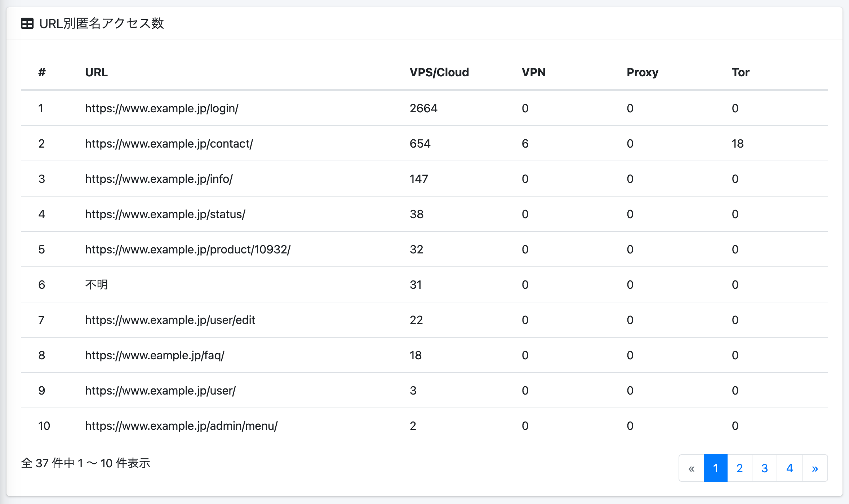The image size is (849, 504).
Task: Click the VPS/Cloud column header
Action: (x=439, y=72)
